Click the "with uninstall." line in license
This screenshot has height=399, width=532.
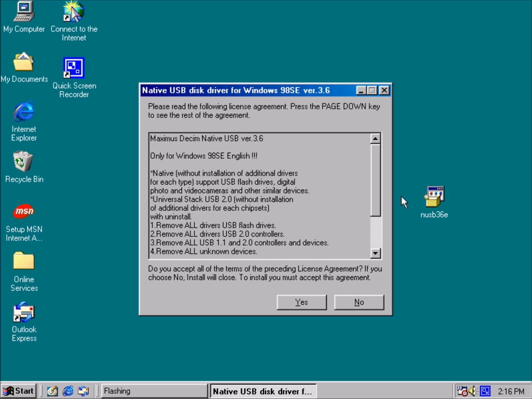point(171,217)
